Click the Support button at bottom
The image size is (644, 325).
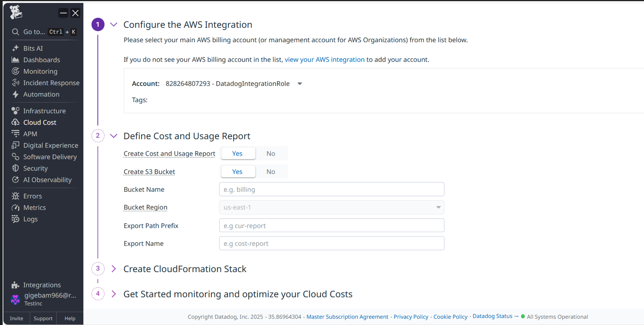[43, 318]
